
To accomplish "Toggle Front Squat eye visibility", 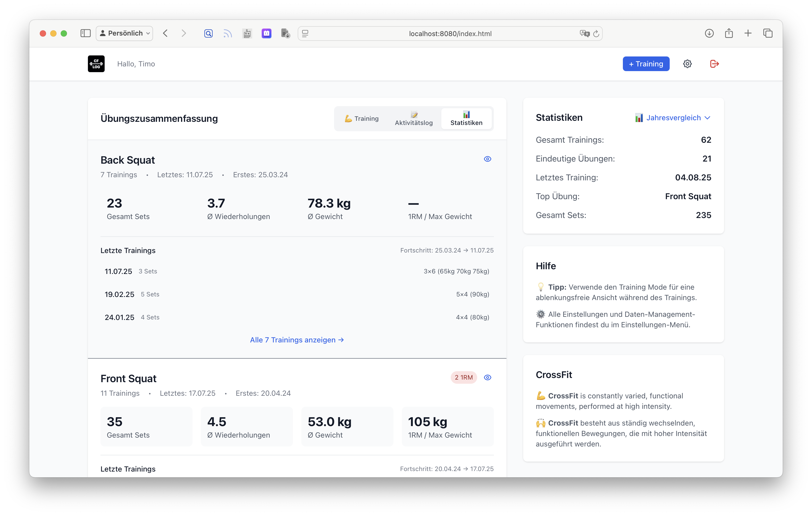I will pos(487,377).
